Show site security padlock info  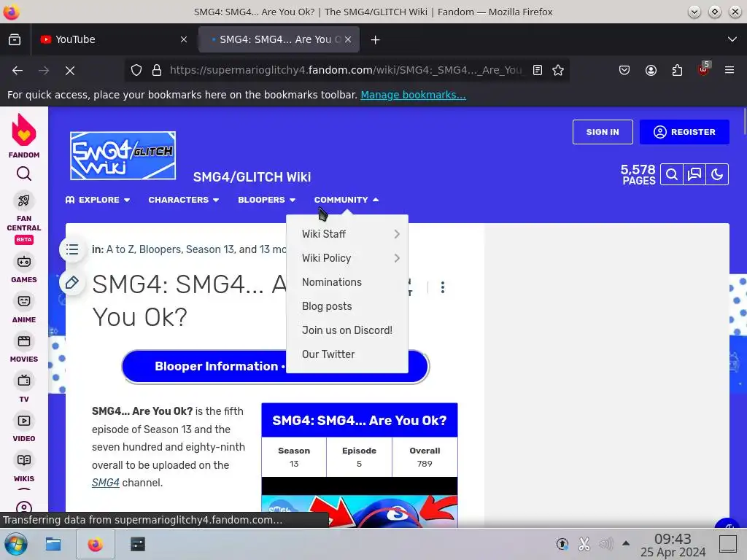157,70
